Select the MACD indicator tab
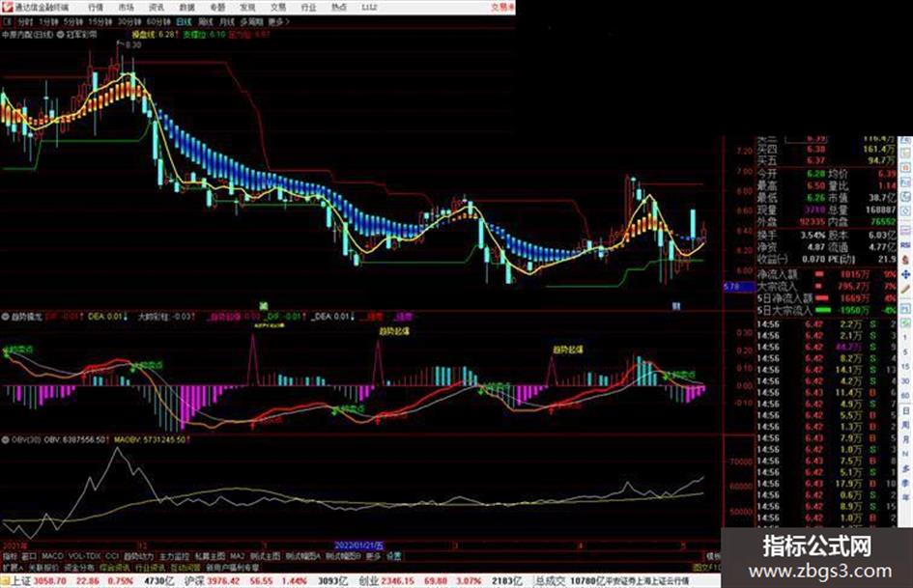Image resolution: width=913 pixels, height=588 pixels. click(52, 556)
